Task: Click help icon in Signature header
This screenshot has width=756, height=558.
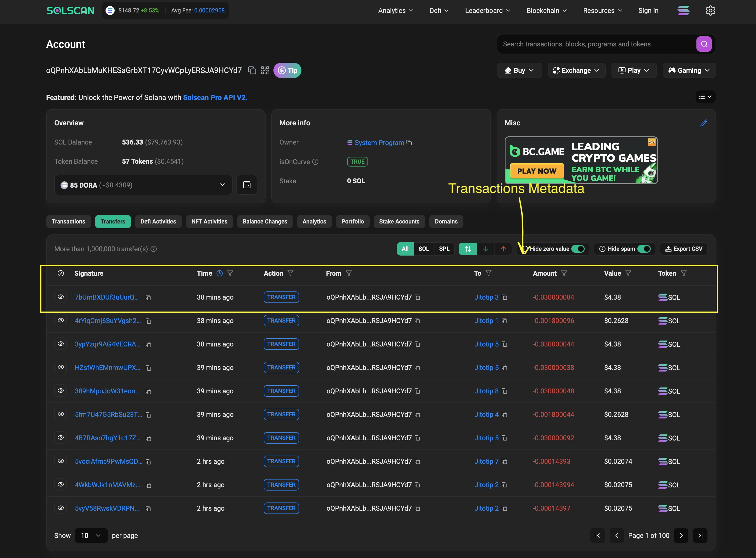Action: (61, 273)
